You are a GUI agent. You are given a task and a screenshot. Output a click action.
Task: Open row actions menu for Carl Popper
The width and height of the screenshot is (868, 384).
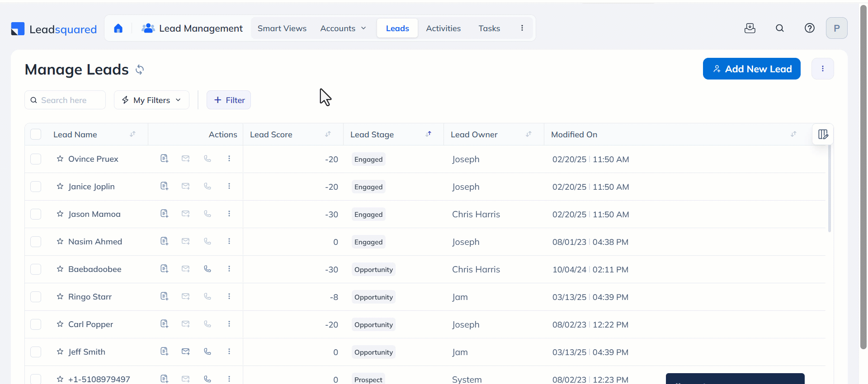pos(229,324)
